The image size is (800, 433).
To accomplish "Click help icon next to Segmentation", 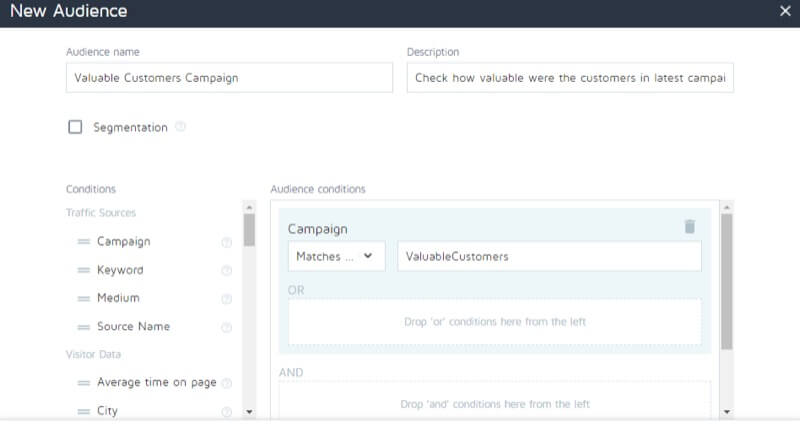I will (x=181, y=127).
